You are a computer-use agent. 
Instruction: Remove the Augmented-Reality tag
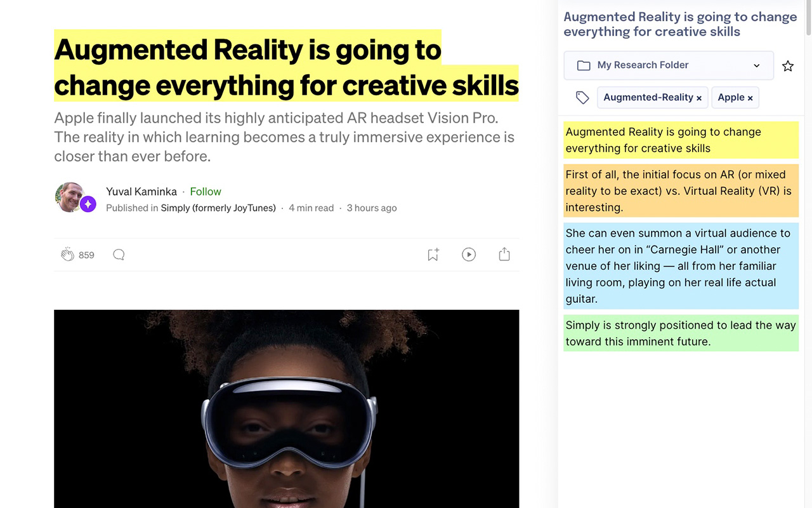click(699, 98)
